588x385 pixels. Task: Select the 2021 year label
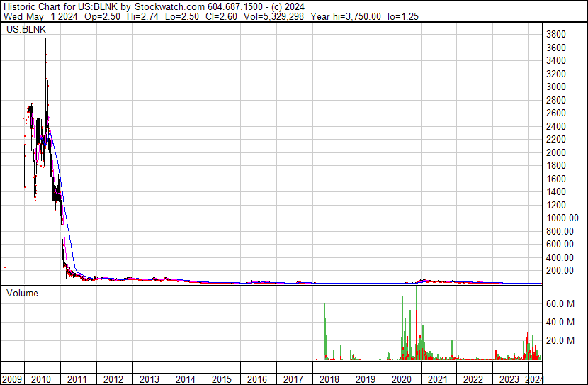437,379
